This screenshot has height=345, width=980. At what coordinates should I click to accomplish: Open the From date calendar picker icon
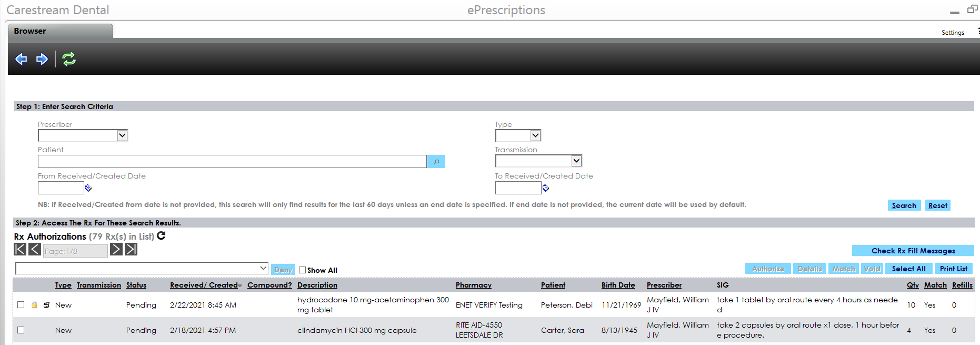88,188
